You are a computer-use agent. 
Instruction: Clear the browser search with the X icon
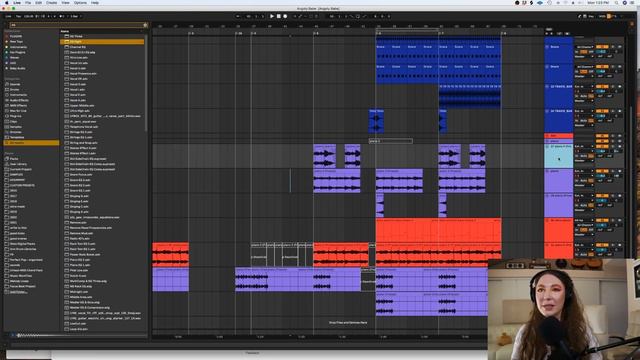pos(145,25)
